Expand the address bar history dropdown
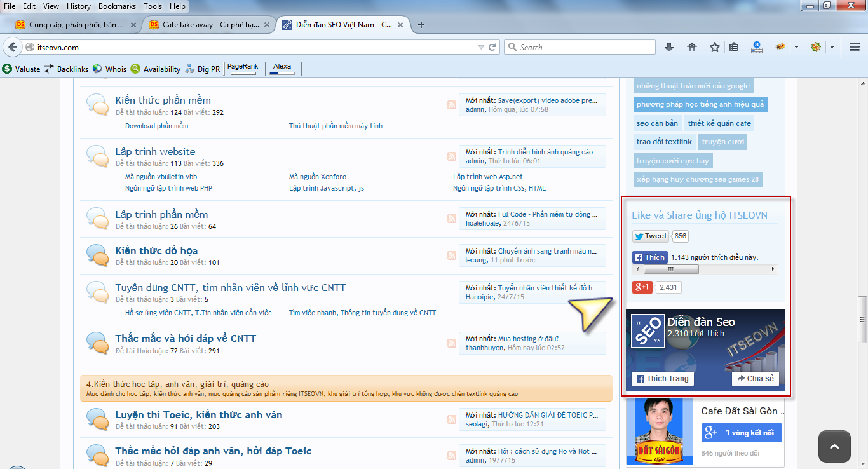 pyautogui.click(x=481, y=47)
